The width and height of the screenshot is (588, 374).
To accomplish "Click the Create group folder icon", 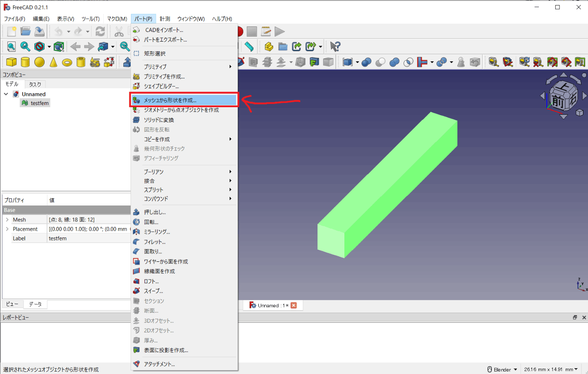I will coord(283,47).
